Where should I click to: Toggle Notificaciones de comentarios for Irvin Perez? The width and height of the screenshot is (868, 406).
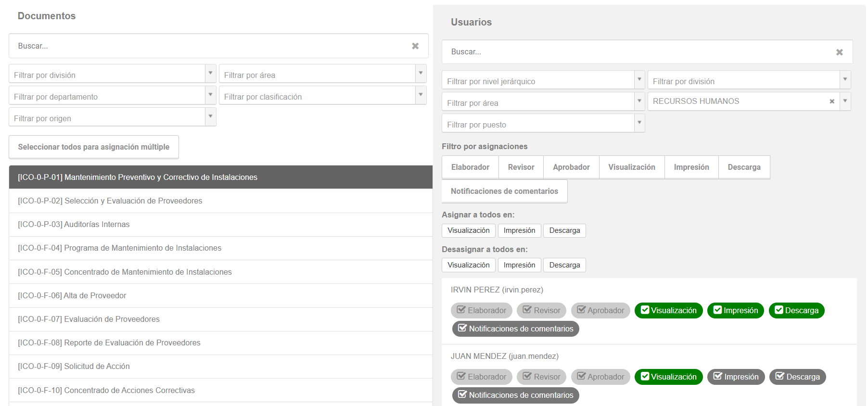click(x=515, y=329)
